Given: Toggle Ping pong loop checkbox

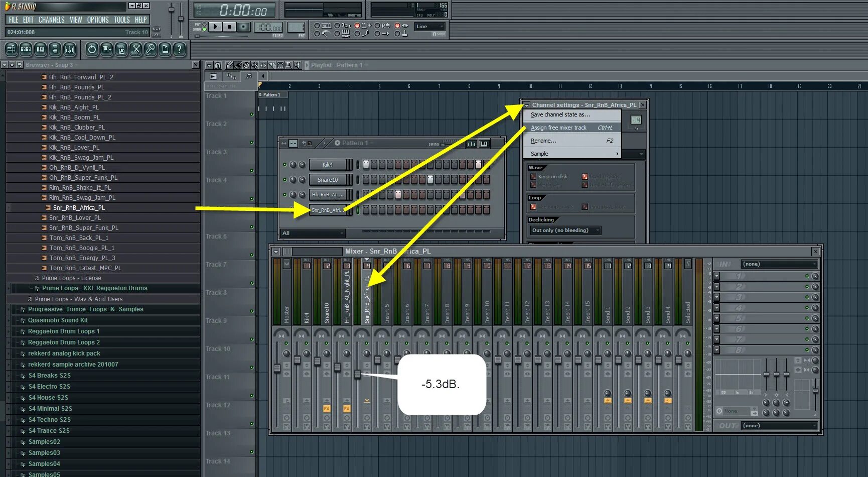Looking at the screenshot, I should pyautogui.click(x=585, y=207).
